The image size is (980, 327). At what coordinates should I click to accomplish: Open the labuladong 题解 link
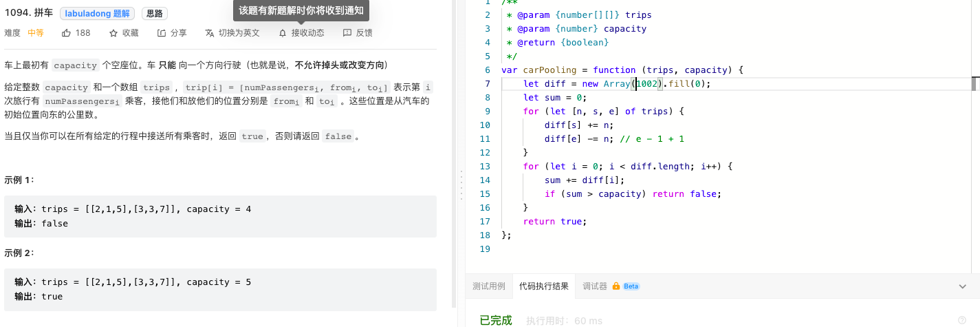(98, 13)
